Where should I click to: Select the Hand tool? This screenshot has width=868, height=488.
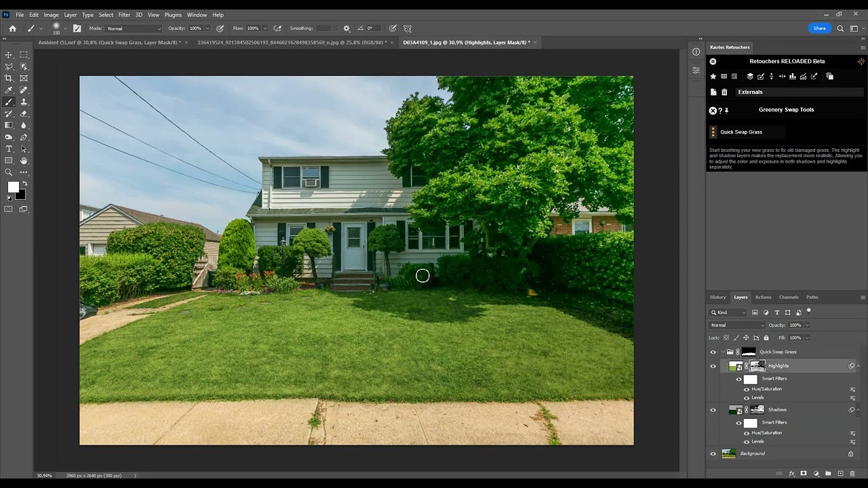tap(24, 161)
